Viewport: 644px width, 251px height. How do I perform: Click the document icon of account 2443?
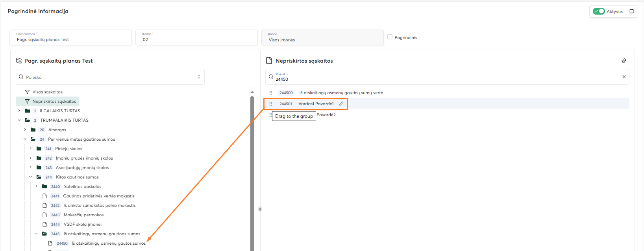pyautogui.click(x=45, y=215)
